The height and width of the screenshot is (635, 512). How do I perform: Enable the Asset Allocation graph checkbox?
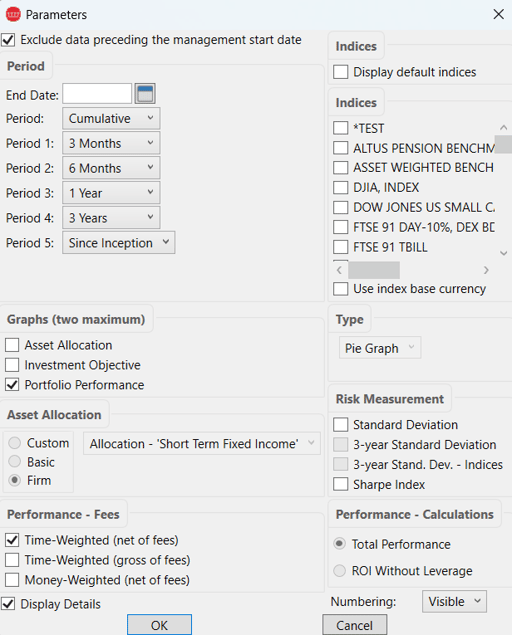tap(12, 345)
